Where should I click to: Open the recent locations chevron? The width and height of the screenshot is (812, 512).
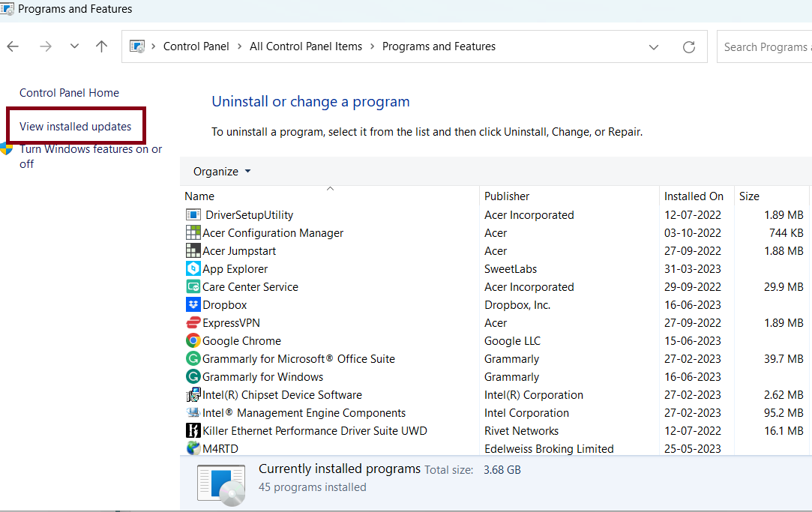(x=74, y=46)
